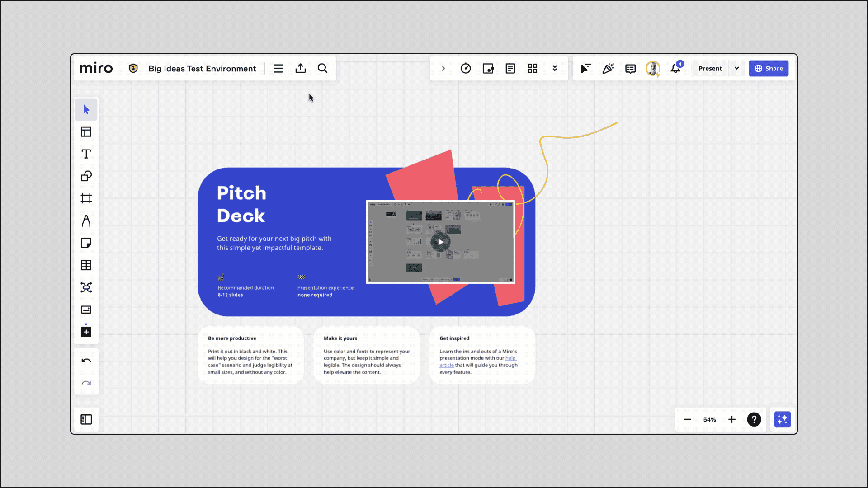
Task: Click the Share button
Action: click(x=769, y=69)
